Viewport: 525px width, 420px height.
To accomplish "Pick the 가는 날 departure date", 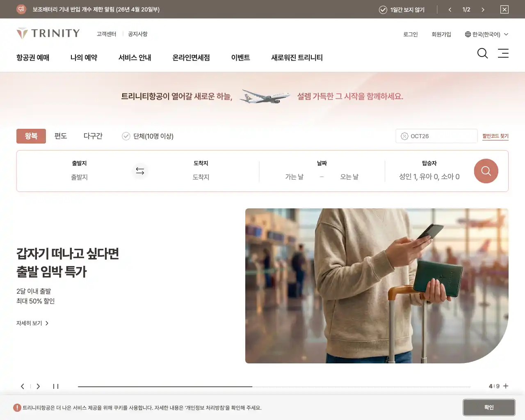I will coord(294,177).
